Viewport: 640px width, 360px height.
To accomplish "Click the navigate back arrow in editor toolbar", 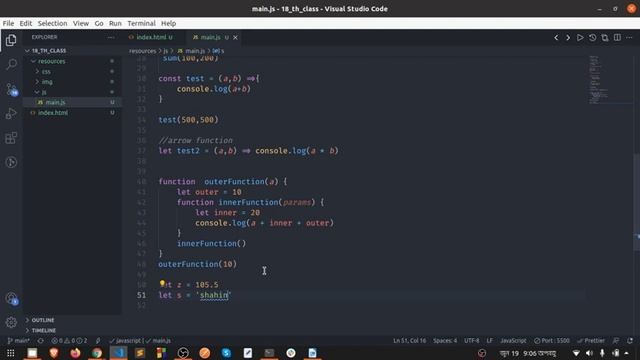I will point(556,38).
